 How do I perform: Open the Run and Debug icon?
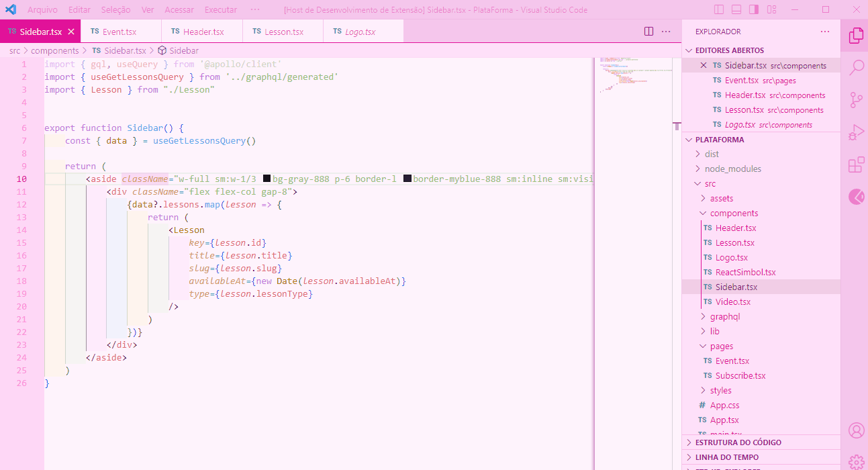tap(855, 132)
